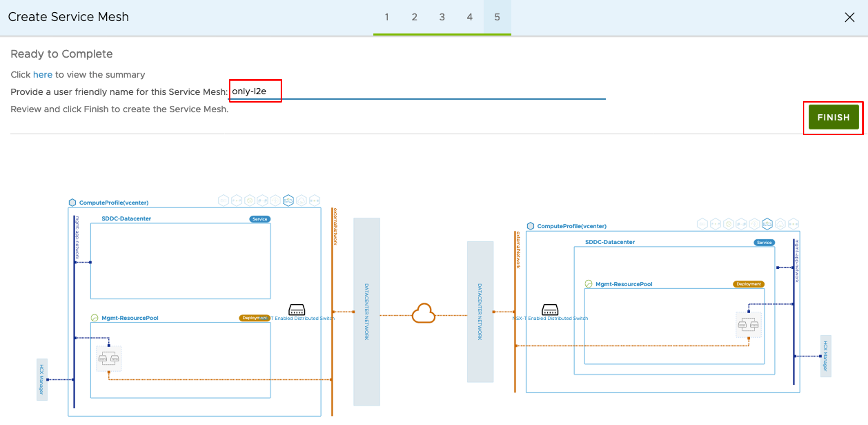Click the appliance icon in right Mgmt-ResourcePool

pyautogui.click(x=748, y=324)
